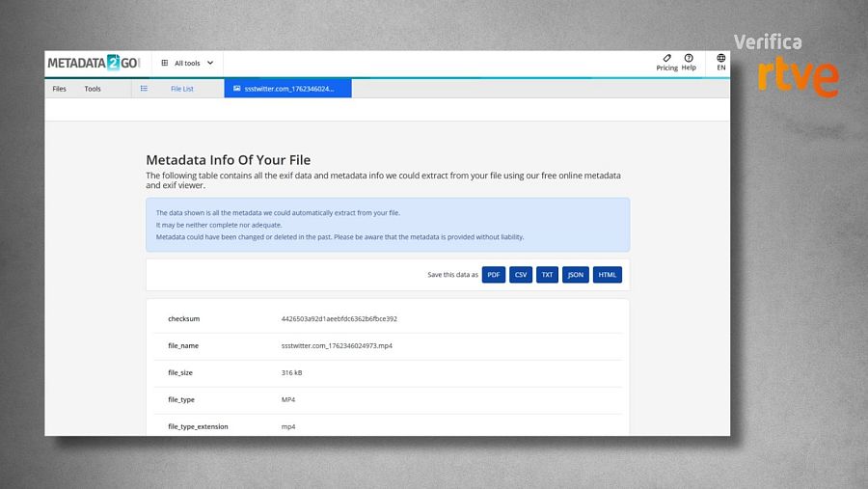
Task: Save metadata as TXT
Action: (548, 275)
